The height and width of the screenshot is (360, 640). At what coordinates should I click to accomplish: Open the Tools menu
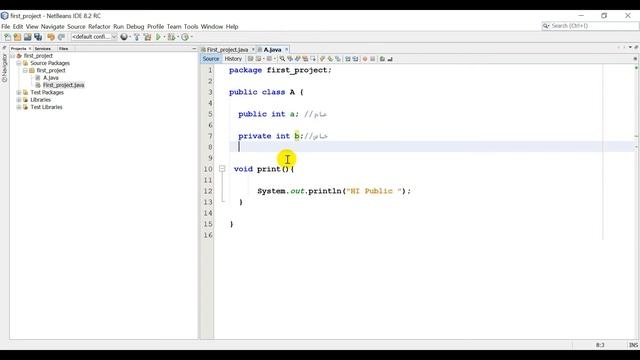191,27
